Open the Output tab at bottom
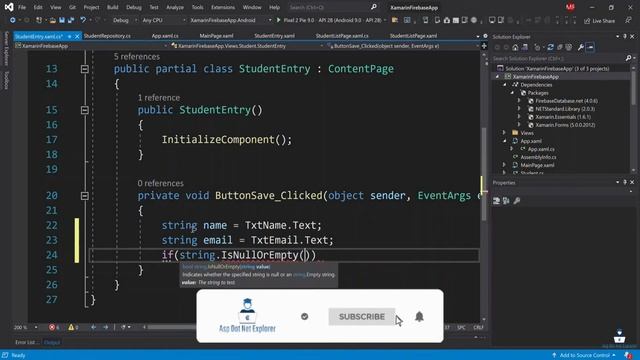The height and width of the screenshot is (360, 640). click(52, 342)
